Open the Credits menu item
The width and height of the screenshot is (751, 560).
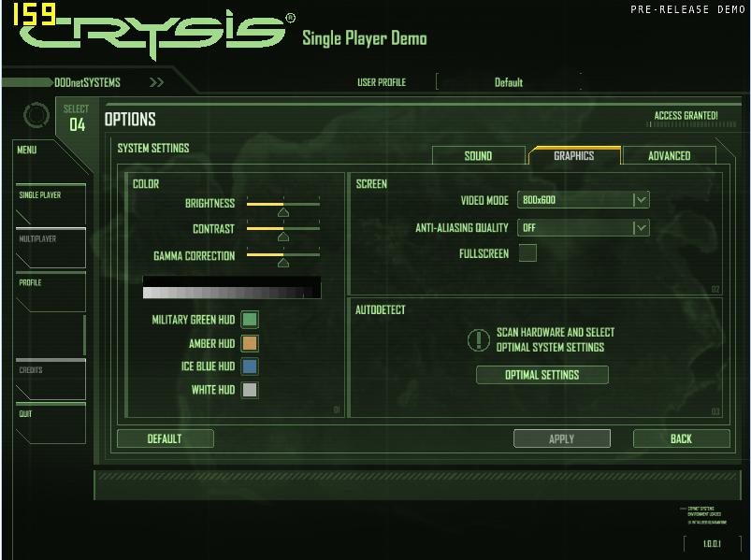tap(51, 379)
